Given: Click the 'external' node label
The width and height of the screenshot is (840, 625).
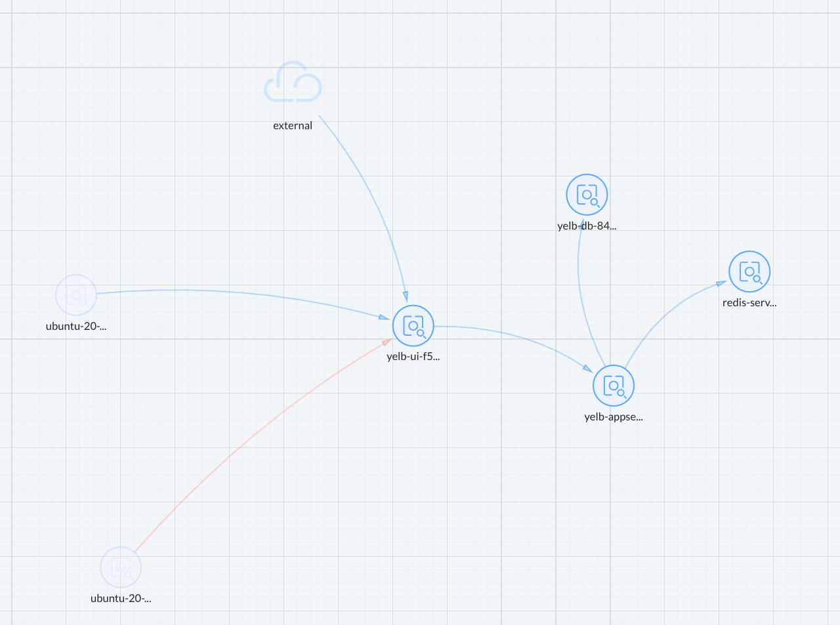Looking at the screenshot, I should click(293, 125).
